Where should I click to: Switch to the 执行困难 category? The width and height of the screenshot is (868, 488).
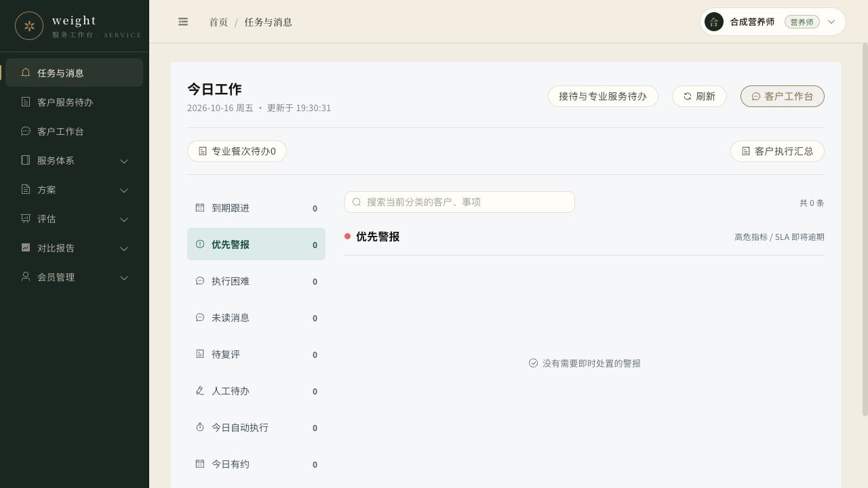[256, 281]
